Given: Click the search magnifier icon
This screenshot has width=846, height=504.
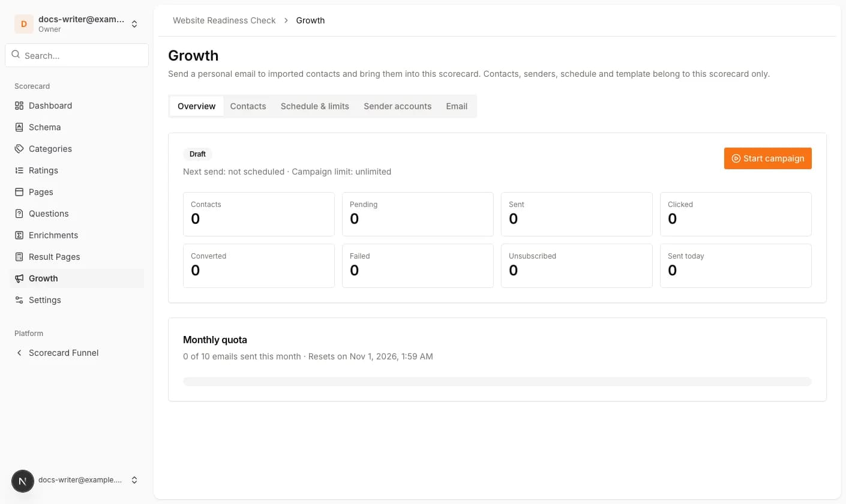Looking at the screenshot, I should (x=16, y=55).
